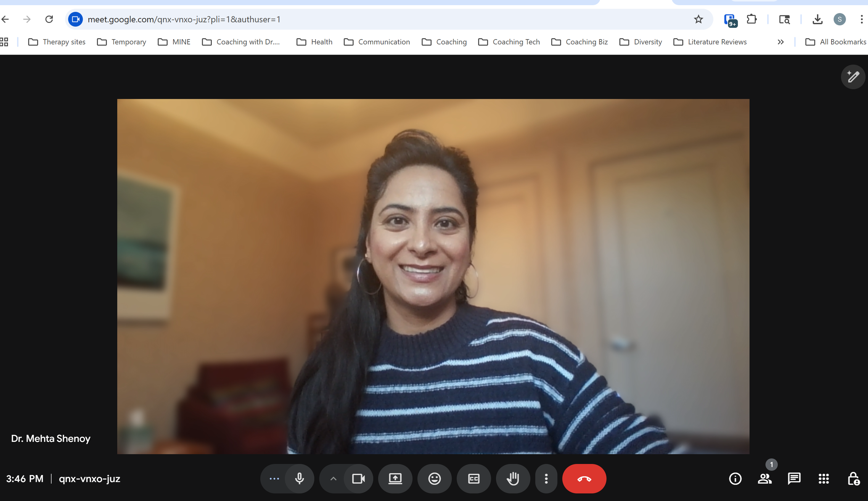
Task: Open the activities grid panel
Action: (x=824, y=479)
